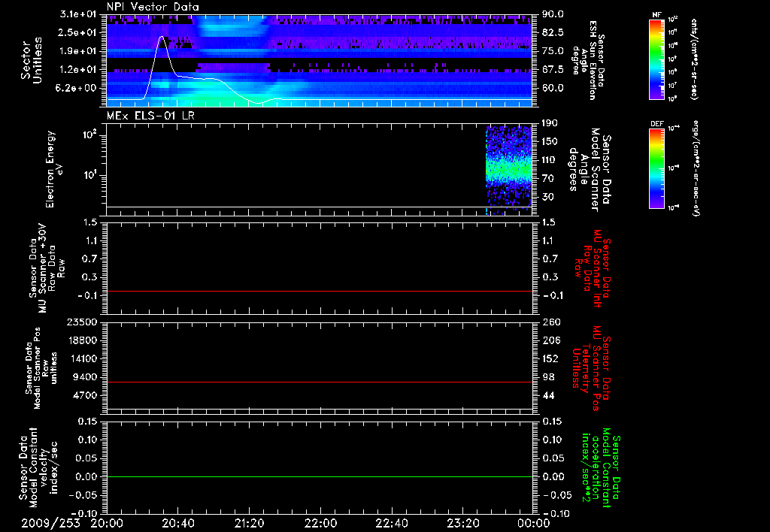Select the "Model Scanner Angle degrees" axis title
Screen dimensions: 770x532
click(591, 171)
